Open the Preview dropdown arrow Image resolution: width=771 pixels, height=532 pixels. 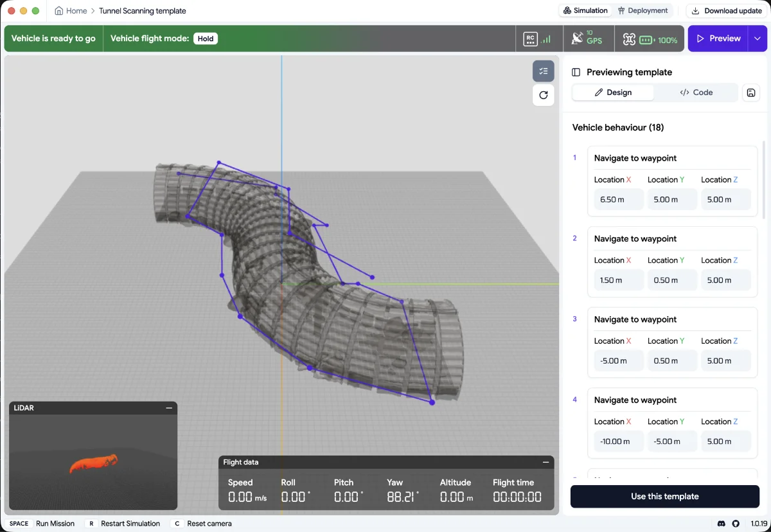point(758,39)
